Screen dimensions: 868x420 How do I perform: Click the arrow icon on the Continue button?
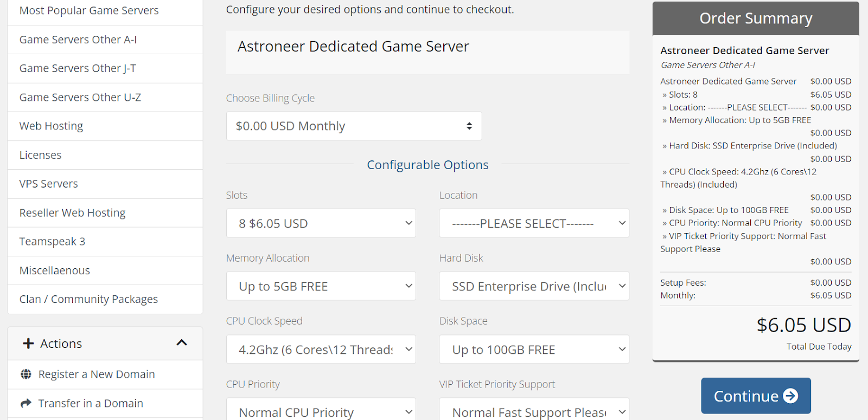pos(791,396)
